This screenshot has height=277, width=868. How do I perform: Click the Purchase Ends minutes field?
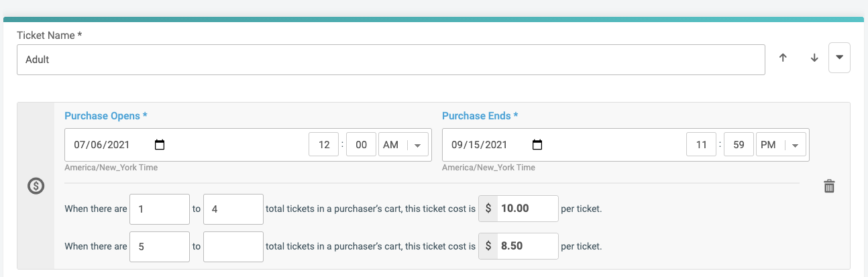tap(739, 145)
